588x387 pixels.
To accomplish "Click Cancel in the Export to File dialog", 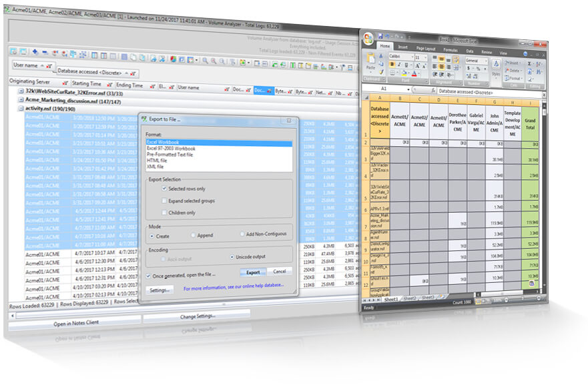I will click(x=280, y=271).
